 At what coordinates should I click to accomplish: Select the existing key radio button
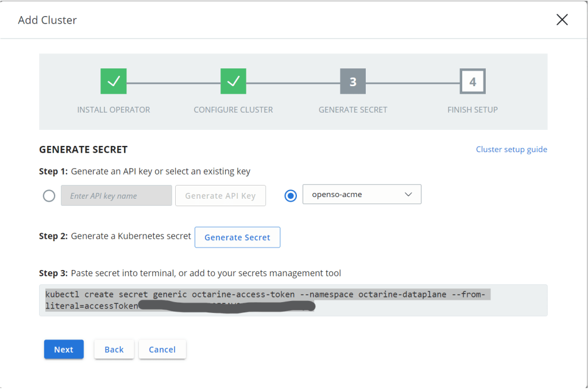[x=291, y=195]
